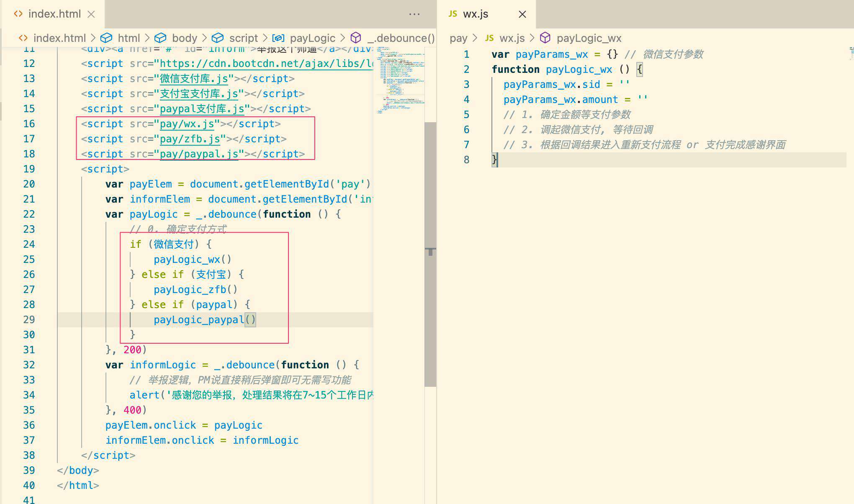Click the function cube icon before payLogic_wx
This screenshot has height=504, width=854.
tap(545, 38)
